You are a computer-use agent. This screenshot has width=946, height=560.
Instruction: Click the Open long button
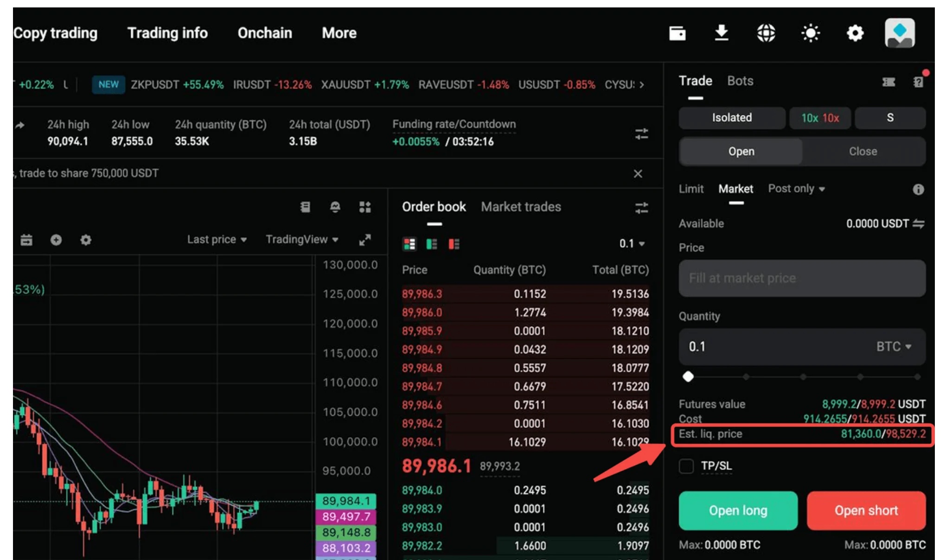[x=738, y=510]
